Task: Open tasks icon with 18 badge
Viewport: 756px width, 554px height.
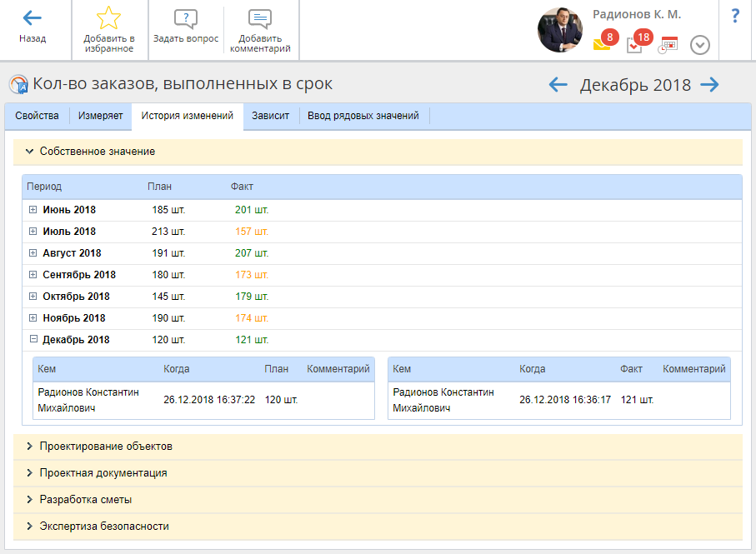Action: tap(634, 45)
